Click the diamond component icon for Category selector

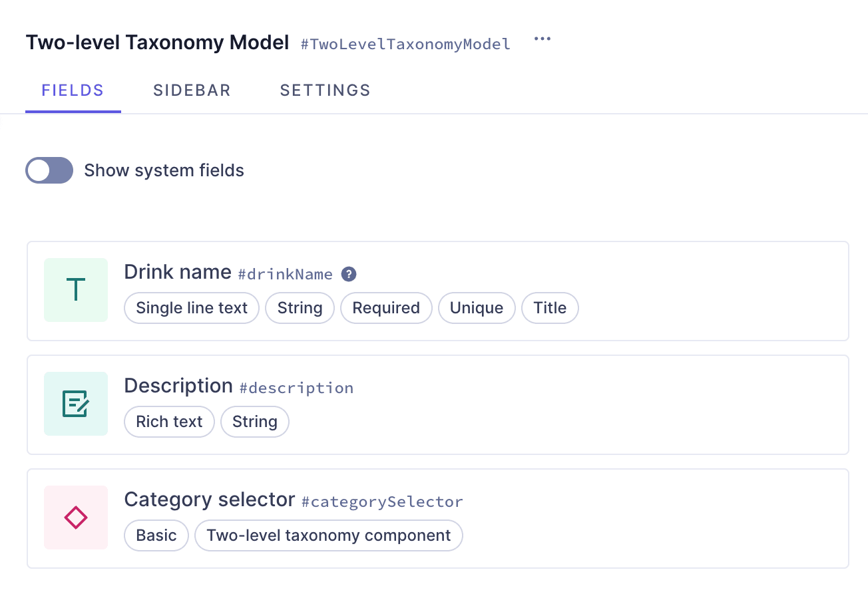point(75,518)
